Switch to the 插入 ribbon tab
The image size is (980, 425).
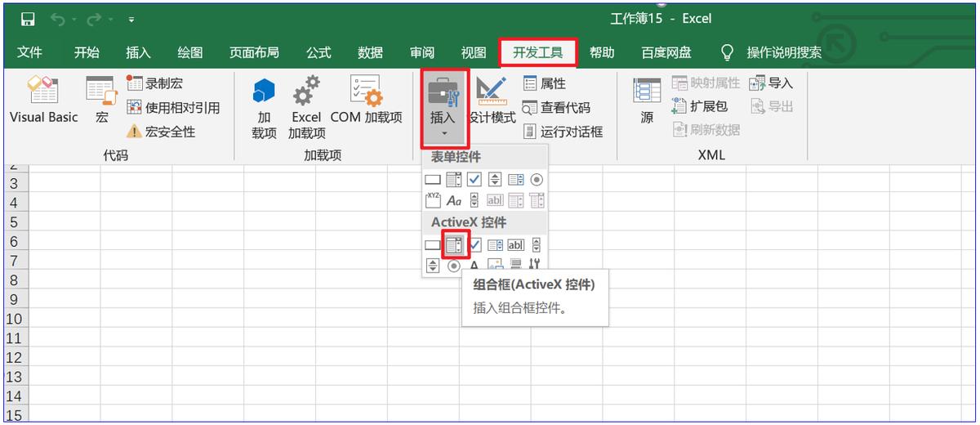point(138,52)
